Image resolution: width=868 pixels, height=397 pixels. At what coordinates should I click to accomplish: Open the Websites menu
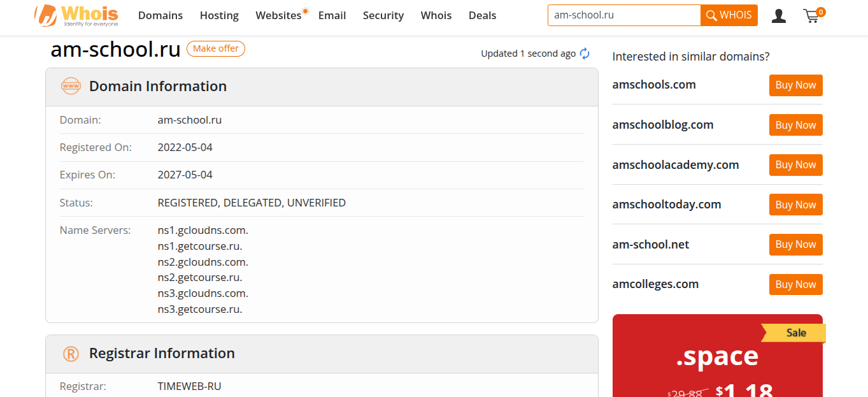pos(278,15)
